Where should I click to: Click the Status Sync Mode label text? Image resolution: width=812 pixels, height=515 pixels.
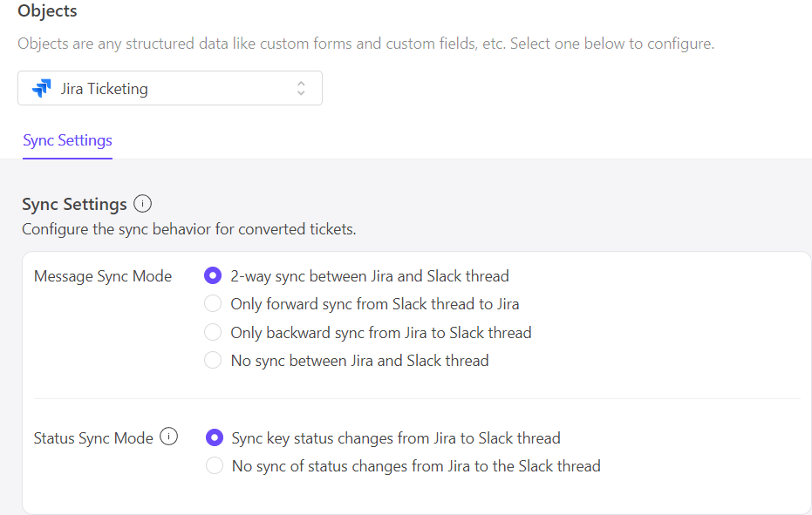(93, 438)
